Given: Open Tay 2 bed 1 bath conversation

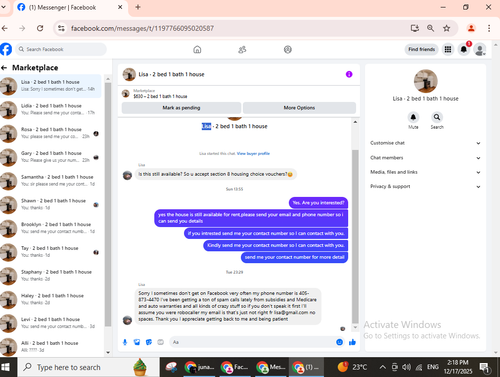Looking at the screenshot, I should click(x=51, y=252).
